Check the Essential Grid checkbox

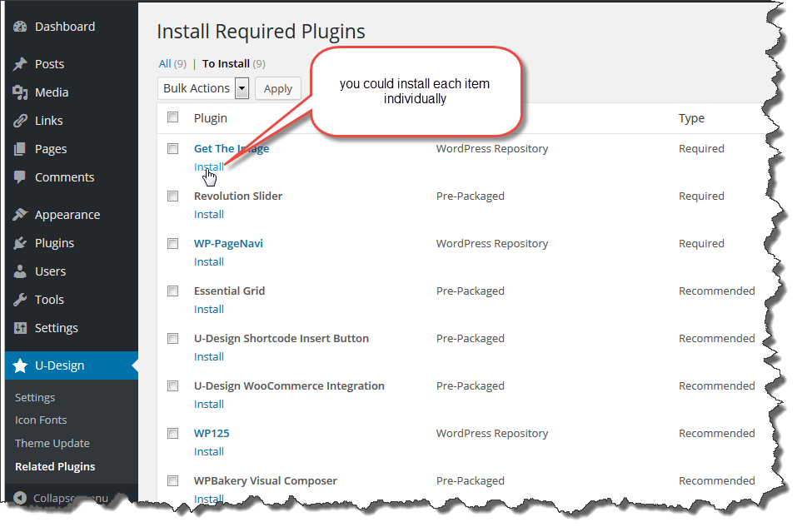pyautogui.click(x=173, y=291)
